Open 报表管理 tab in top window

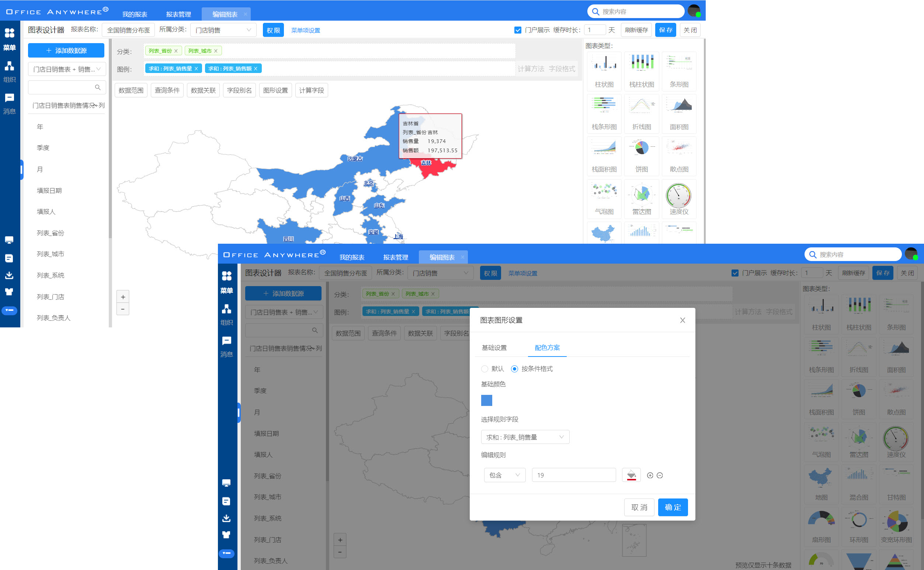tap(178, 14)
